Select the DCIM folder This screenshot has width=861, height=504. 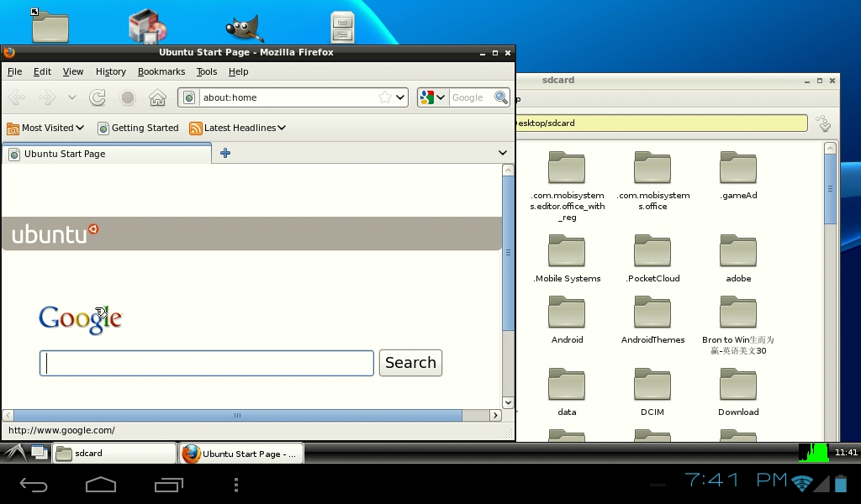click(652, 392)
